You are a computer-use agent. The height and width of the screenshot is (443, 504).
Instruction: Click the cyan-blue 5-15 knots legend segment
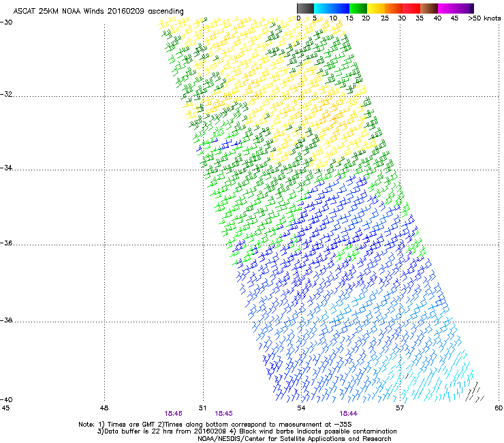click(332, 8)
